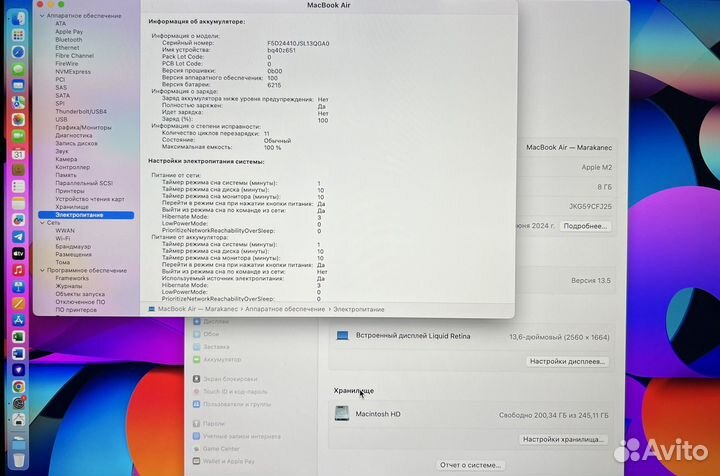Click Аппаратное обеспечение in the path bar
The height and width of the screenshot is (476, 720).
(x=285, y=309)
